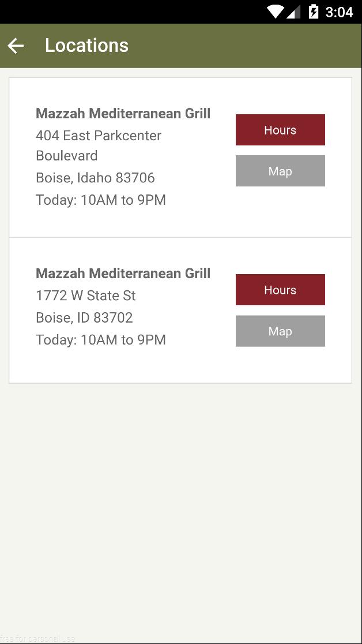Screen dimensions: 362x644
Task: Tap Boise, ID 83702 text
Action: (x=84, y=317)
